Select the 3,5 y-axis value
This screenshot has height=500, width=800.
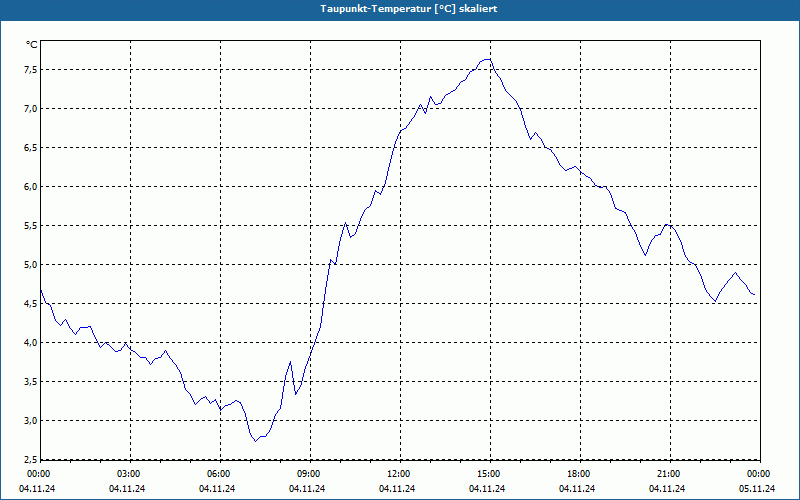[x=31, y=382]
